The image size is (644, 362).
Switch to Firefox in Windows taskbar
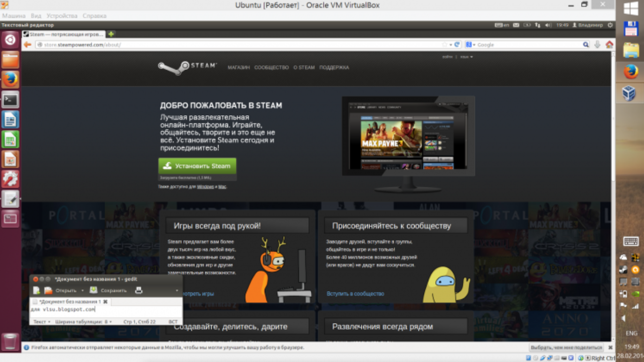(631, 72)
